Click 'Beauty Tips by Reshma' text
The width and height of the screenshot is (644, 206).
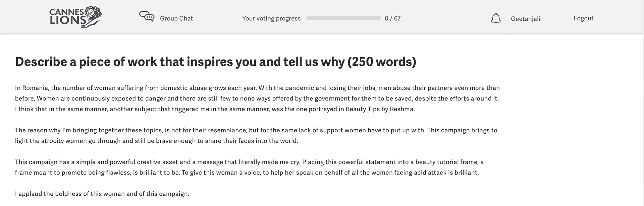[x=380, y=109]
